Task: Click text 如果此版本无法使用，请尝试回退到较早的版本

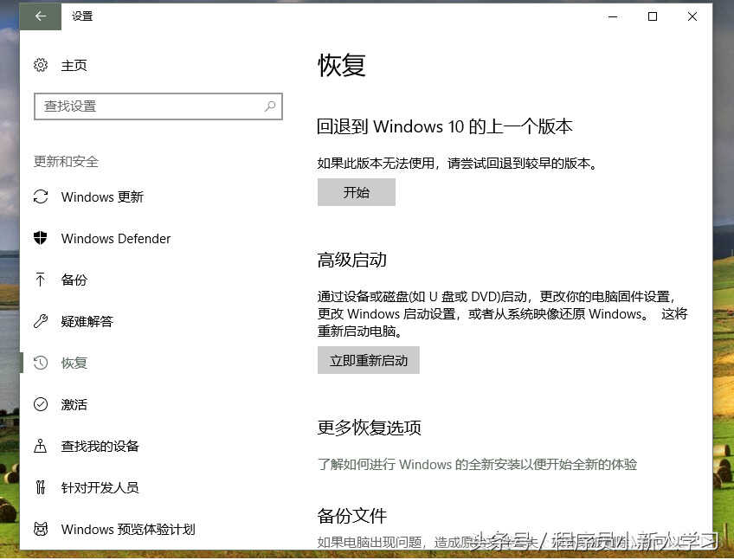Action: point(457,164)
